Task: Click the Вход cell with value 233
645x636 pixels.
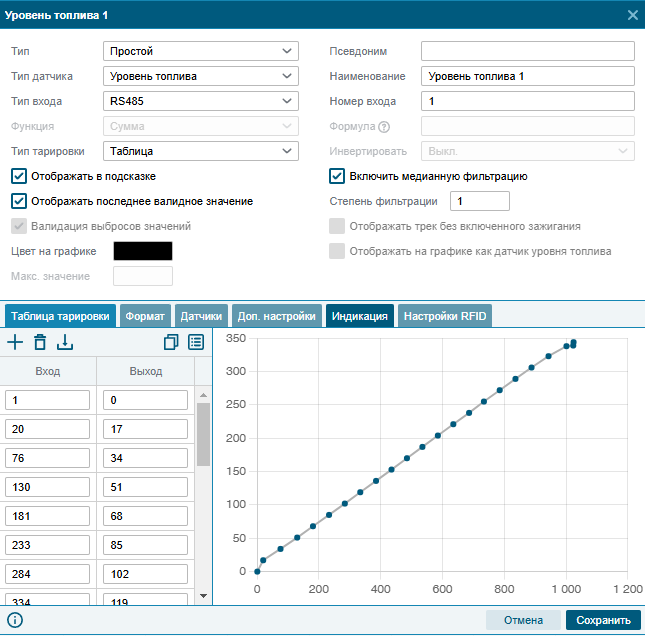Action: click(x=47, y=545)
